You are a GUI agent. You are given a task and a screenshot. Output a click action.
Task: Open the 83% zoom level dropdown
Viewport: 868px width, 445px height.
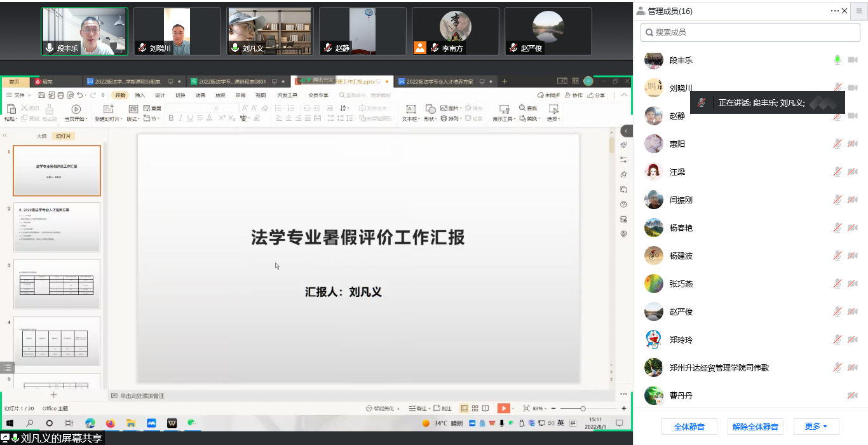pyautogui.click(x=540, y=408)
